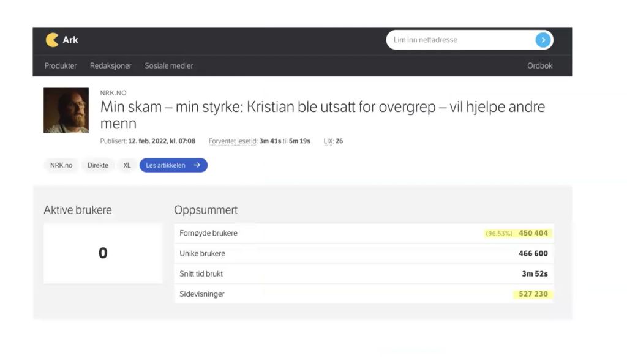The height and width of the screenshot is (364, 627).
Task: Open the Ordbok link
Action: point(539,66)
